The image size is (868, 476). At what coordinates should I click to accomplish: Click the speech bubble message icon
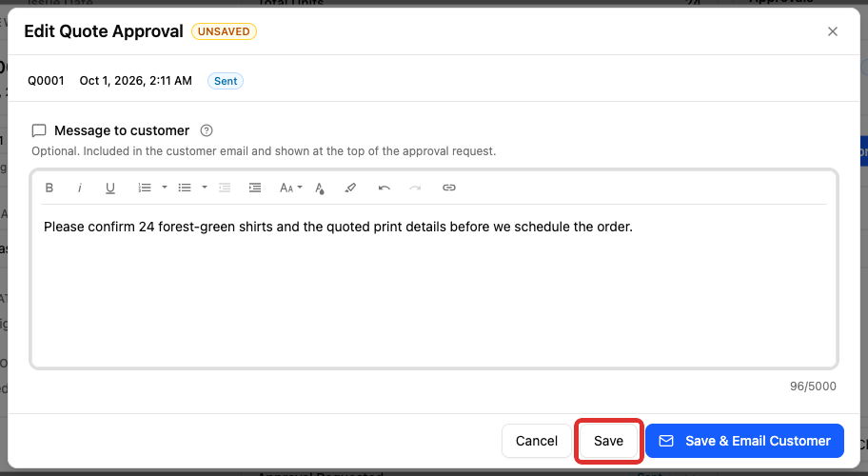39,130
